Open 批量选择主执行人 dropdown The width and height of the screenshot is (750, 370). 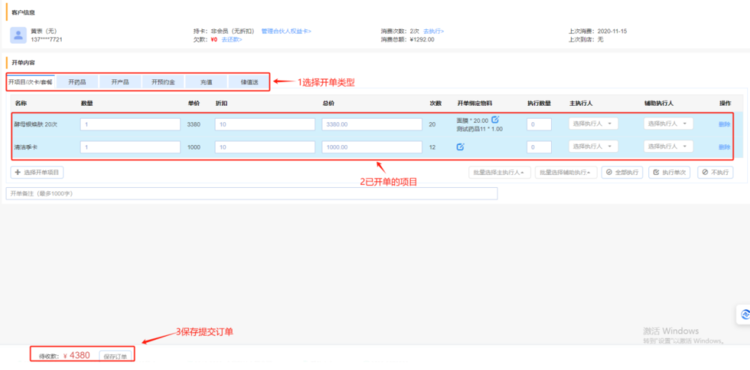(499, 173)
